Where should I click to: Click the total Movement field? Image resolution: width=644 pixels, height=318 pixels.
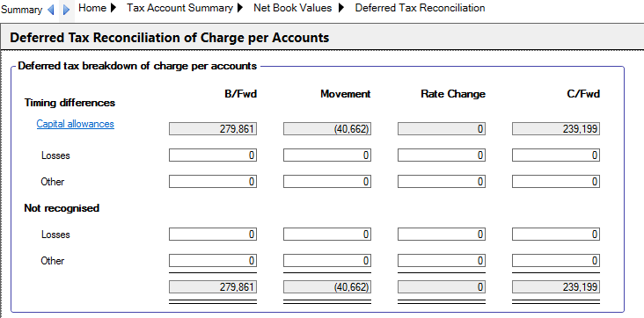tap(327, 287)
